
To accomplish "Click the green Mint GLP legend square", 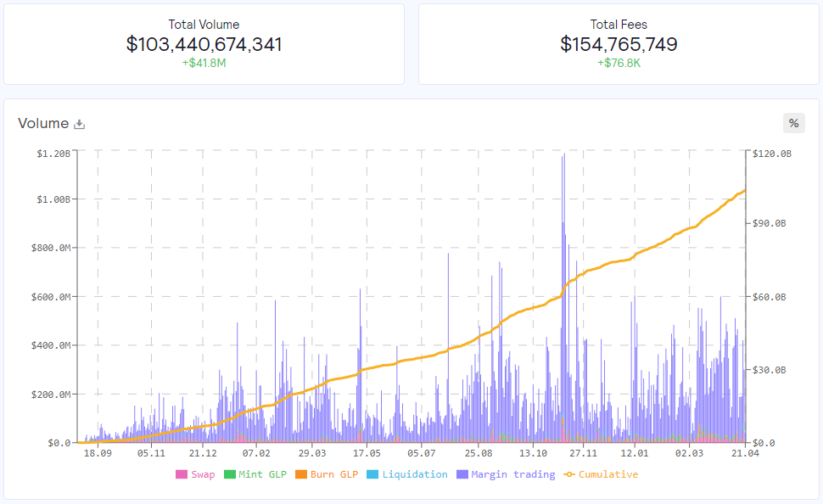I will click(x=229, y=474).
